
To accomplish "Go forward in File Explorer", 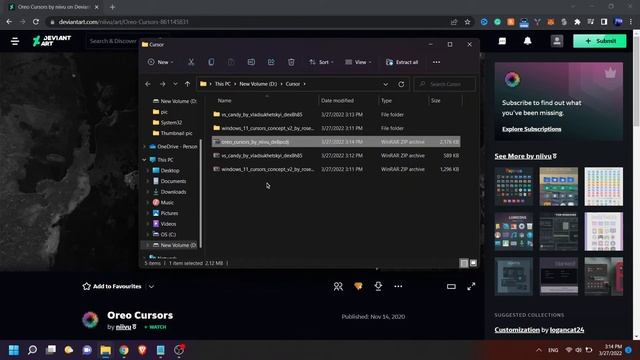I will coord(162,84).
